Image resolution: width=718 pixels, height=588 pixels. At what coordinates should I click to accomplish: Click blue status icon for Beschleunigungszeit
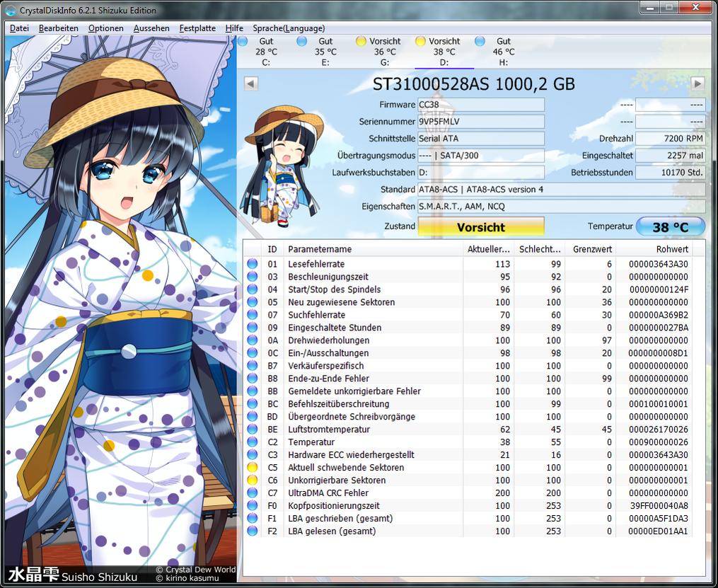coord(252,277)
